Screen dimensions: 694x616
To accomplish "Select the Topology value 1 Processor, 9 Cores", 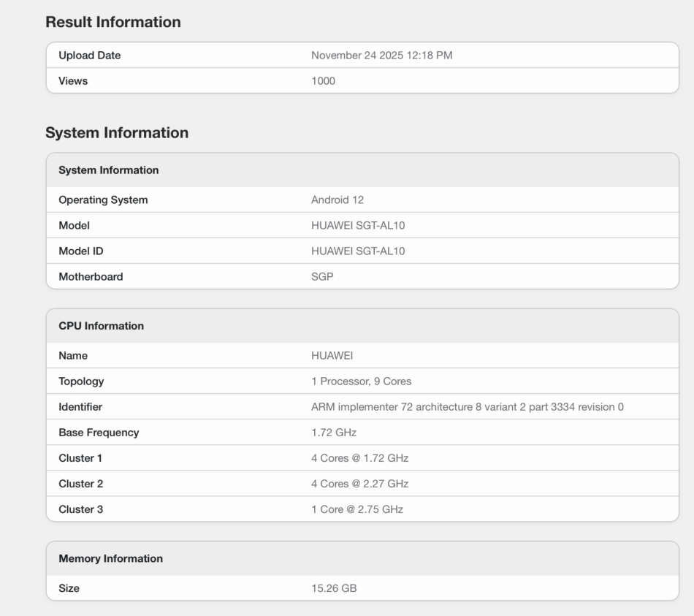I will 361,381.
